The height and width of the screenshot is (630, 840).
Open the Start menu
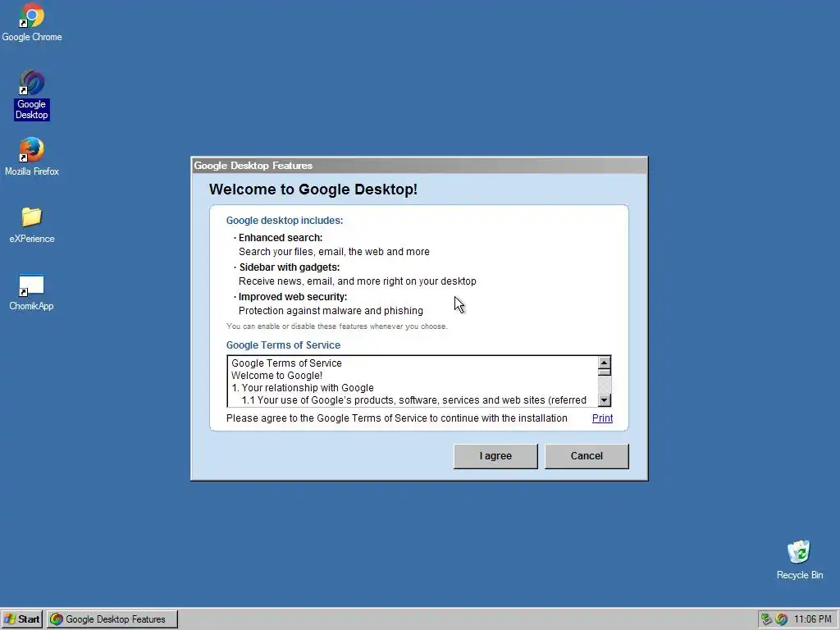[x=21, y=619]
